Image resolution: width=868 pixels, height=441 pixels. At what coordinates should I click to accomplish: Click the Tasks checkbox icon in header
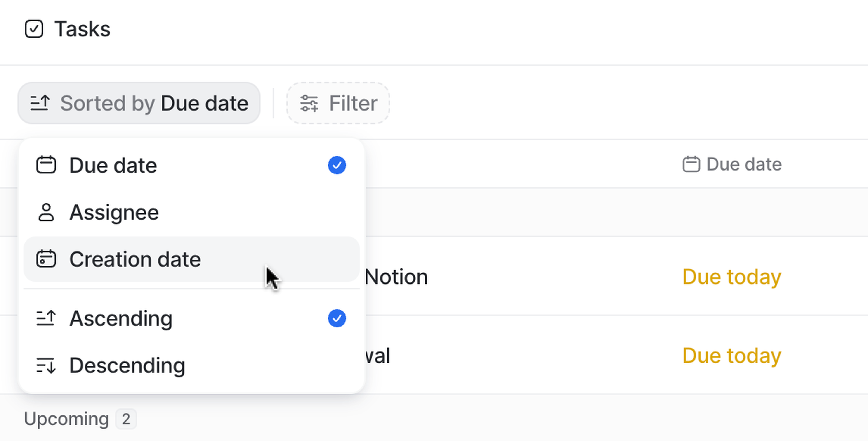[x=34, y=29]
